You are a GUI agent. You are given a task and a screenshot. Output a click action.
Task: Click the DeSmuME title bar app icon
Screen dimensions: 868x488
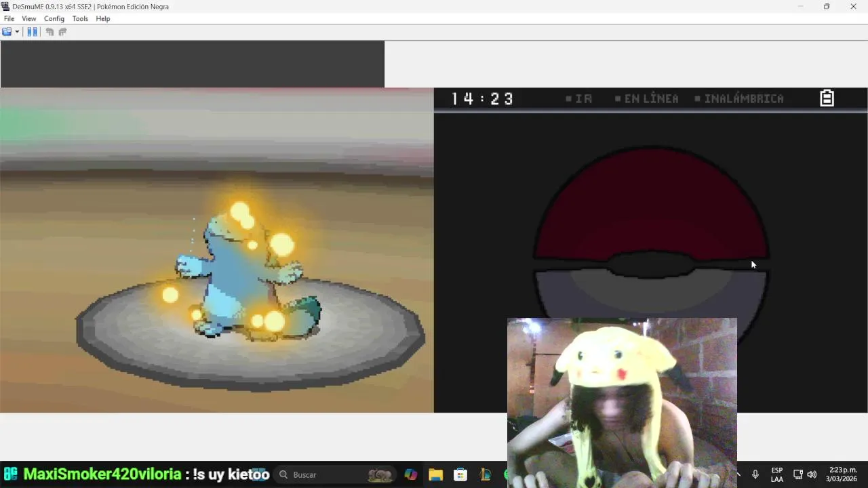[x=6, y=6]
